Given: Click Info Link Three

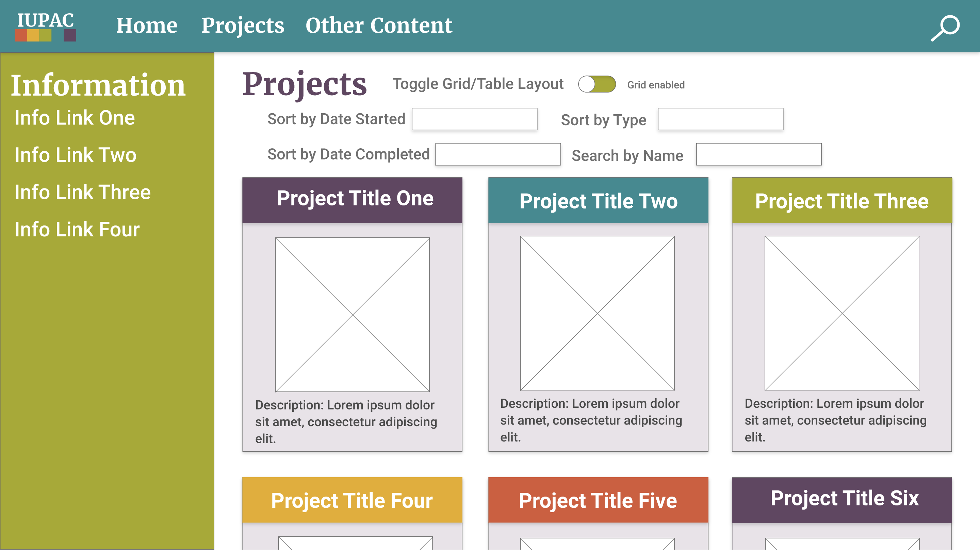Looking at the screenshot, I should [83, 192].
